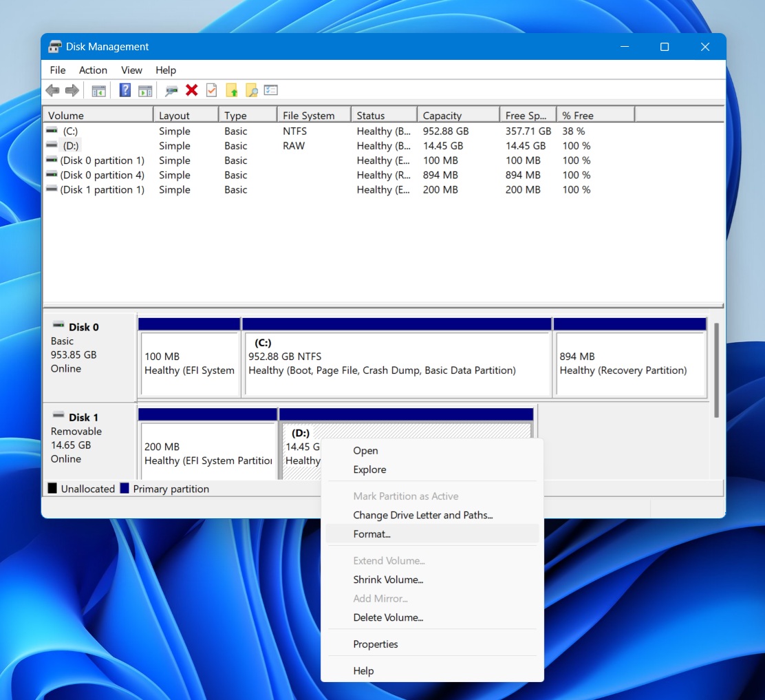Open Properties from the context menu

432,644
